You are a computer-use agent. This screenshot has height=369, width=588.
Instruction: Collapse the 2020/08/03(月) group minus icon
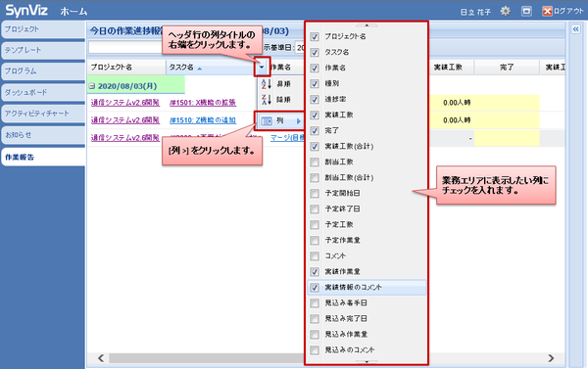tap(92, 86)
